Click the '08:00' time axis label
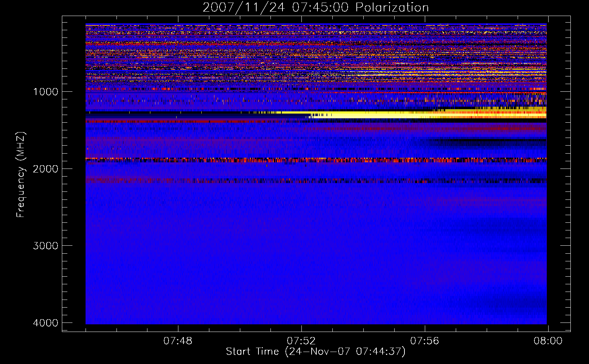589x364 pixels. (x=548, y=341)
